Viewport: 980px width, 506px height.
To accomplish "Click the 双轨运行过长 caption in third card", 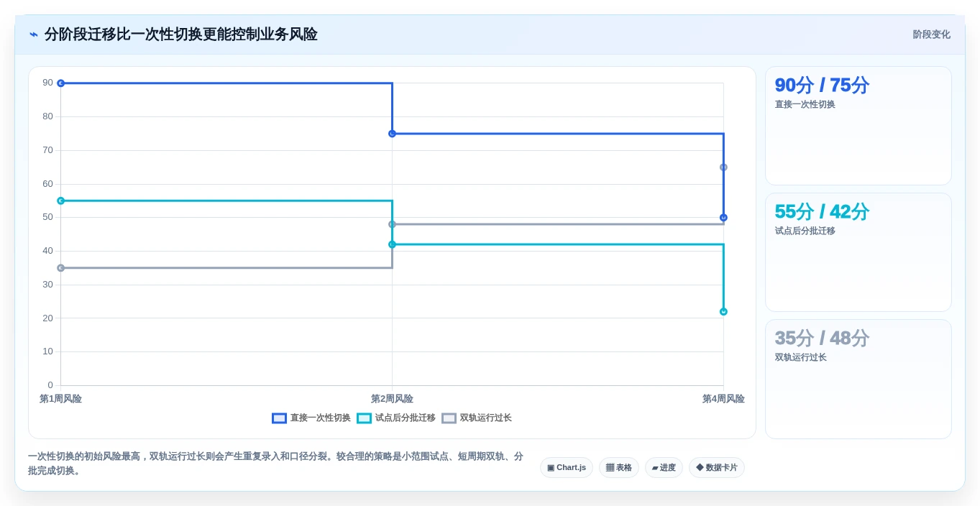I will (x=800, y=357).
